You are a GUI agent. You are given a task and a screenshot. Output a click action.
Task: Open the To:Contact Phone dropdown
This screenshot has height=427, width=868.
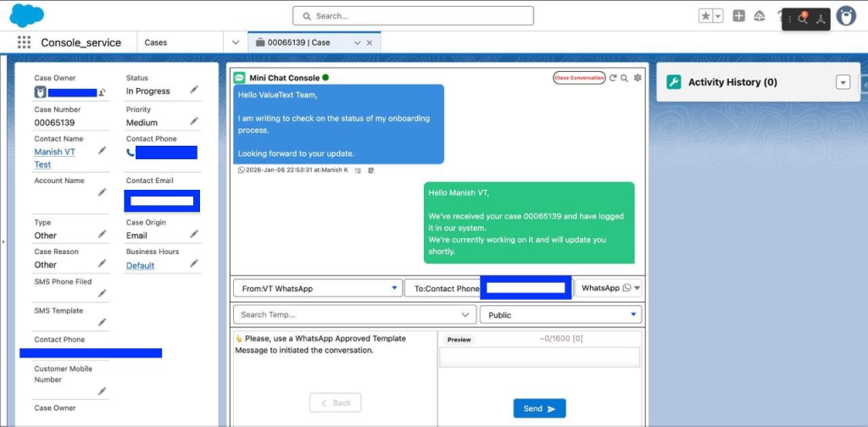[x=489, y=288]
